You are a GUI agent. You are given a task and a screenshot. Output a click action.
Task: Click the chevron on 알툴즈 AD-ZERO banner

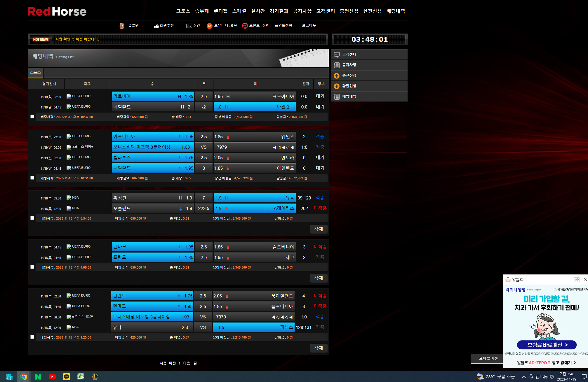coord(575,363)
